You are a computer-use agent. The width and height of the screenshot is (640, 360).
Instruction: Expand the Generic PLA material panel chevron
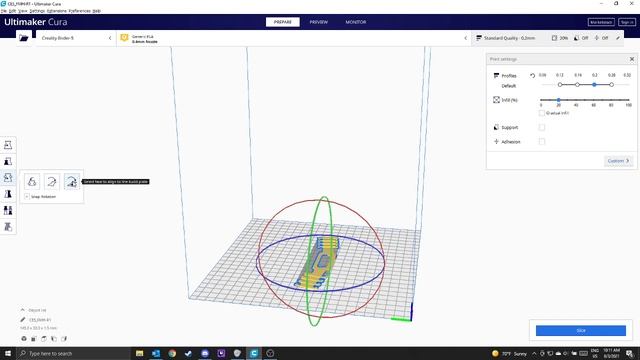point(465,38)
